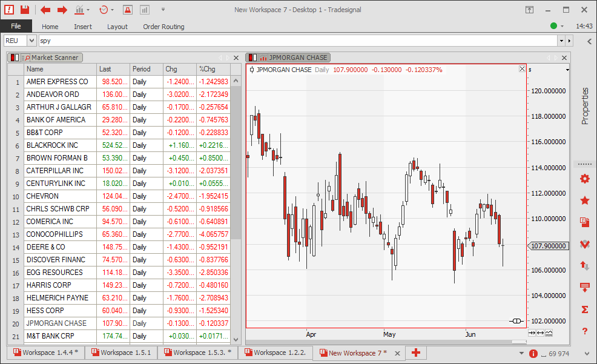
Task: Open the chart type icon dropdown arrow
Action: [88, 10]
